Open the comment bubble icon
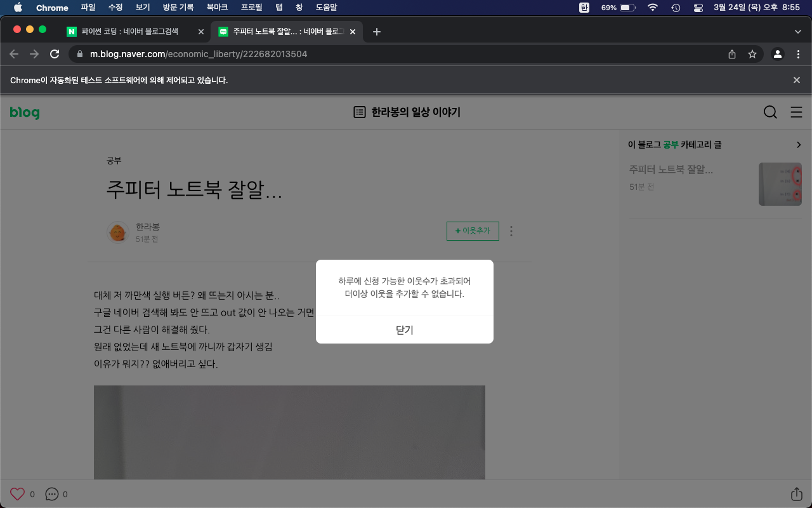 tap(52, 494)
